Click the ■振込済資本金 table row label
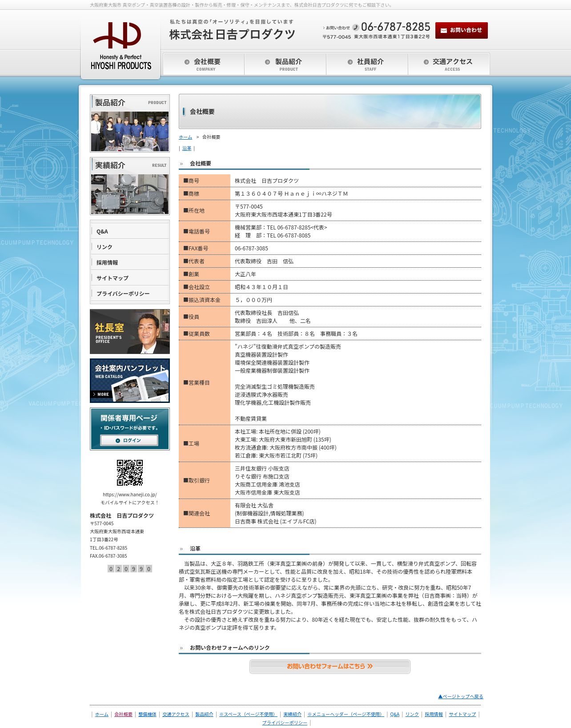Screen dimensions: 571x728 [202, 300]
